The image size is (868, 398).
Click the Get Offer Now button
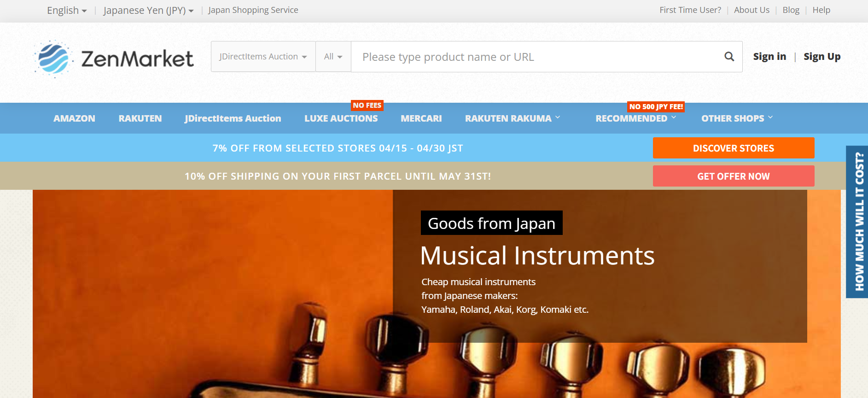point(734,176)
